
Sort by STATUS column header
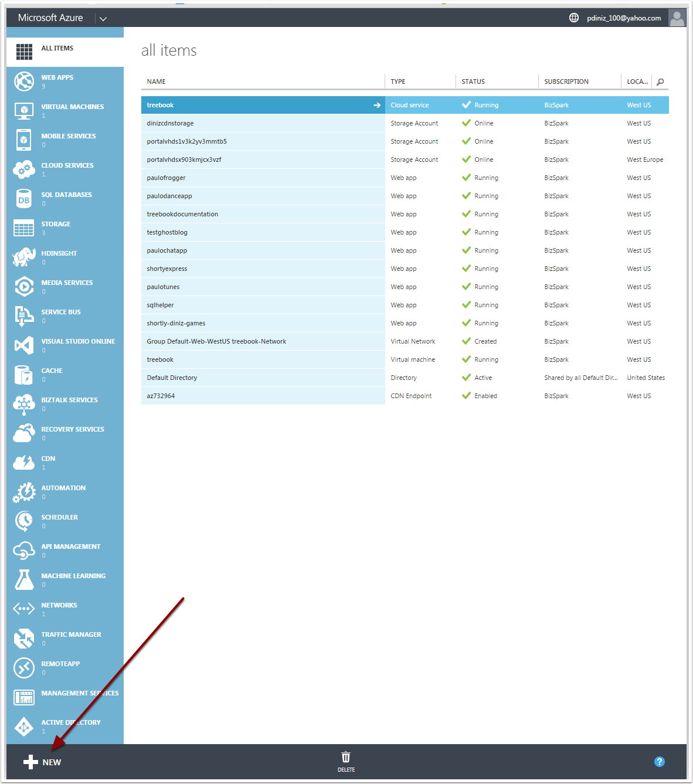(473, 82)
